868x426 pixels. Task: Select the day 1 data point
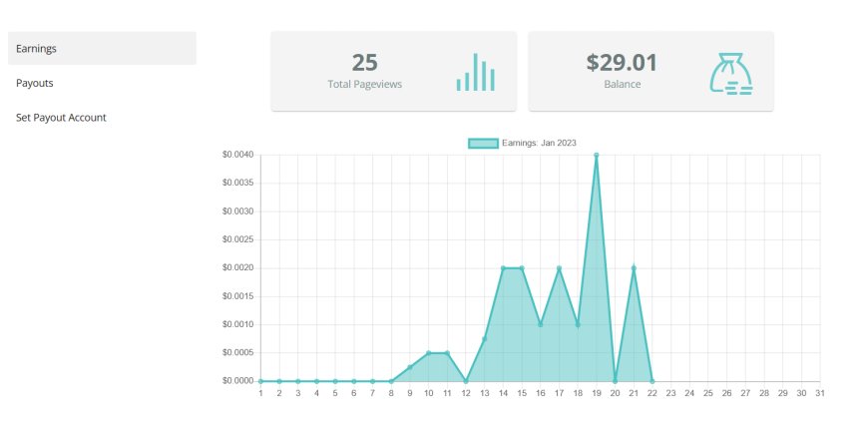(260, 381)
